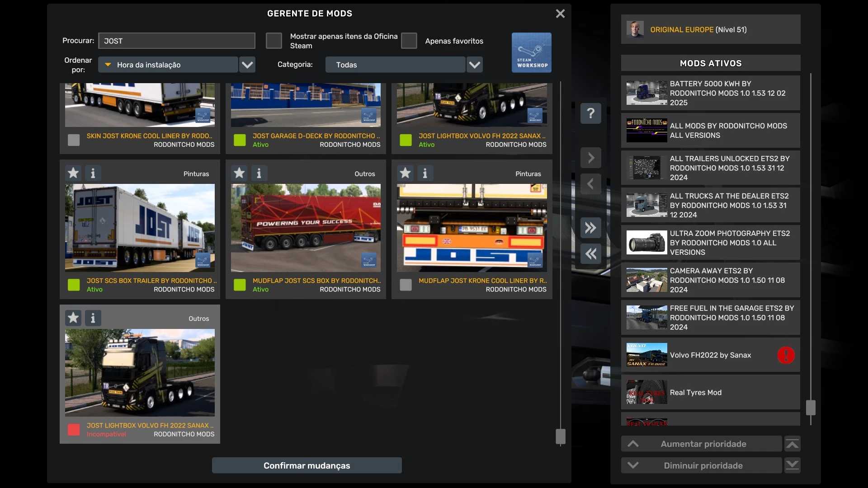
Task: Click the JOST search input field
Action: click(177, 41)
